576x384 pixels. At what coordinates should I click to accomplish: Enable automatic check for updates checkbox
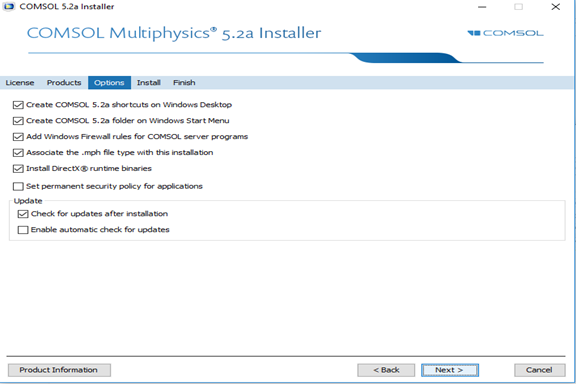[23, 230]
